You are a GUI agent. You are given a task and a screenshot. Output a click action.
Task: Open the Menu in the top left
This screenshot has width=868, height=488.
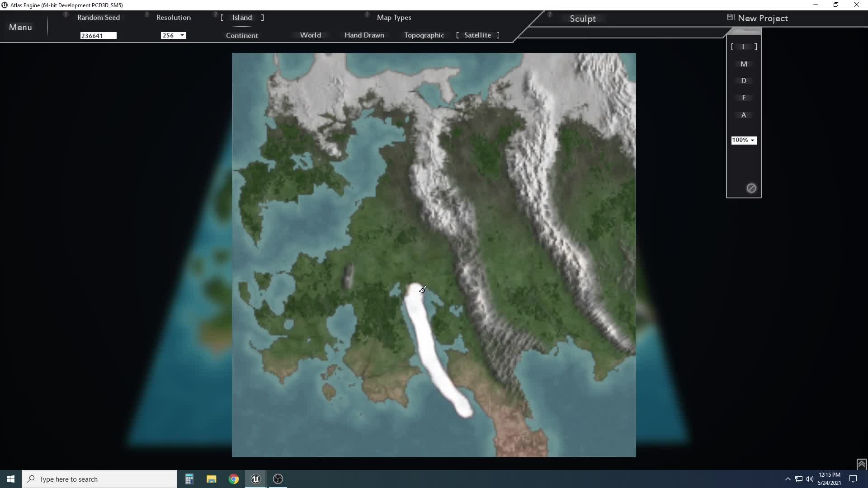point(20,27)
